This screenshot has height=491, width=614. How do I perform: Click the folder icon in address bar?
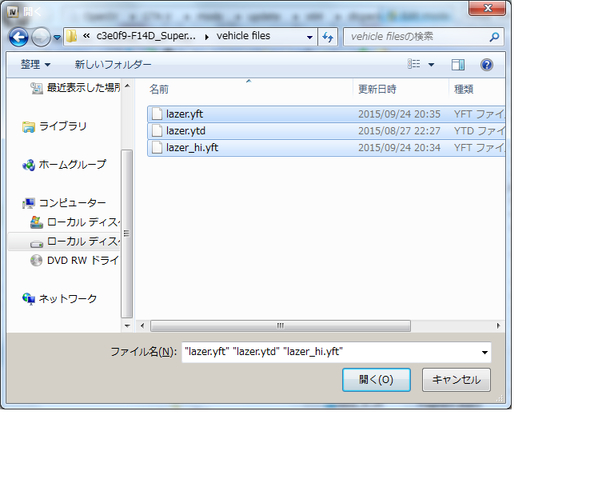pos(71,36)
